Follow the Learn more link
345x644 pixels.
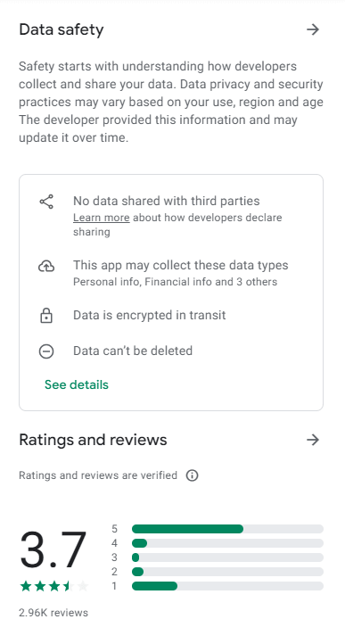click(x=102, y=218)
